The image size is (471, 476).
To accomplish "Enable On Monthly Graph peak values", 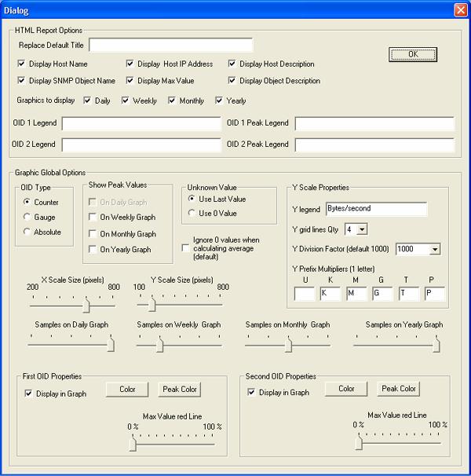I will coord(93,233).
